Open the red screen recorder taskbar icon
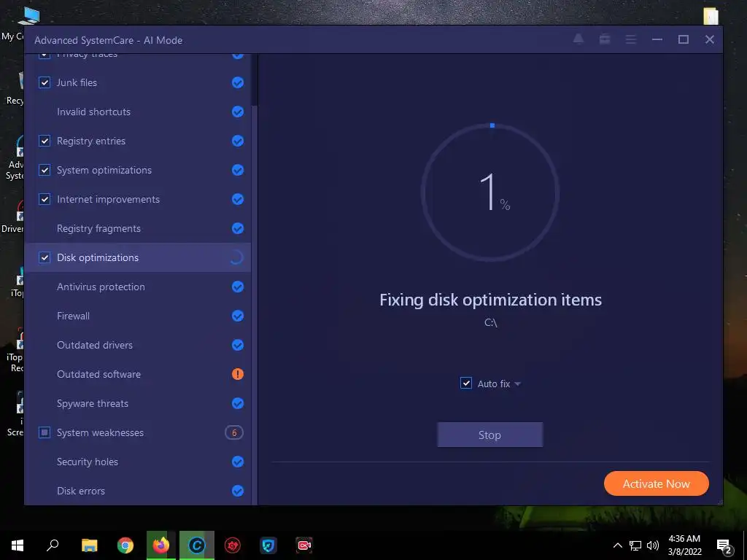 (304, 545)
